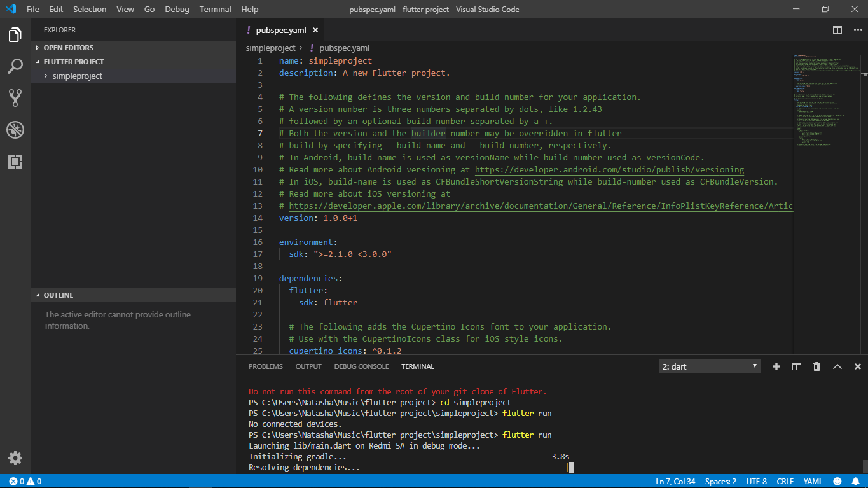The image size is (868, 488).
Task: Toggle the Explorer sidebar
Action: 15,36
